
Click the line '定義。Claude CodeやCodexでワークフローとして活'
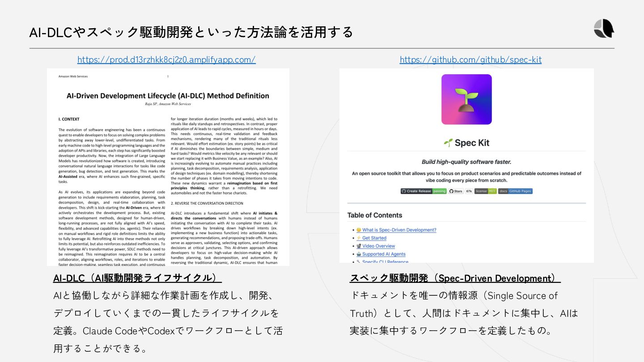pos(168,331)
